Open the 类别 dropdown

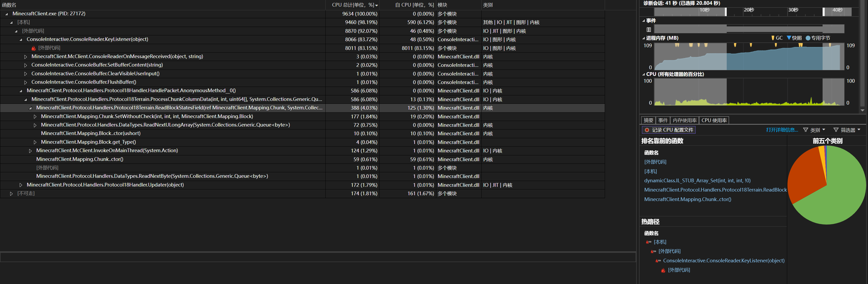[x=818, y=130]
